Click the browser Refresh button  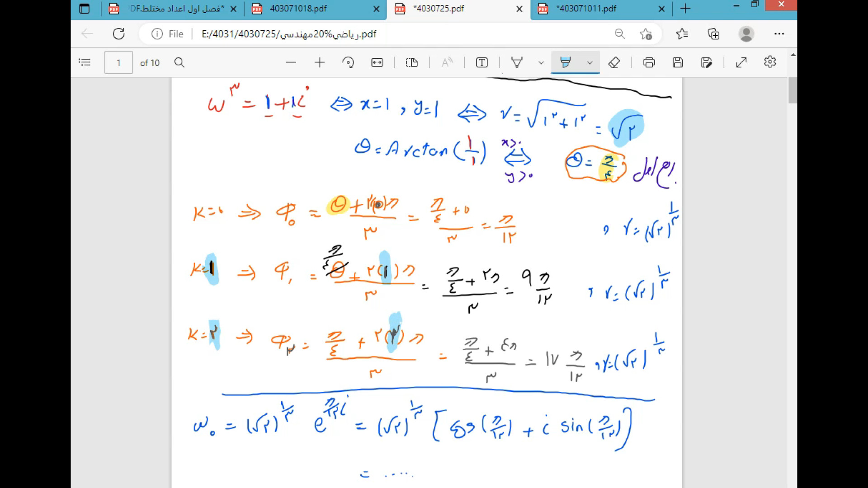tap(118, 34)
